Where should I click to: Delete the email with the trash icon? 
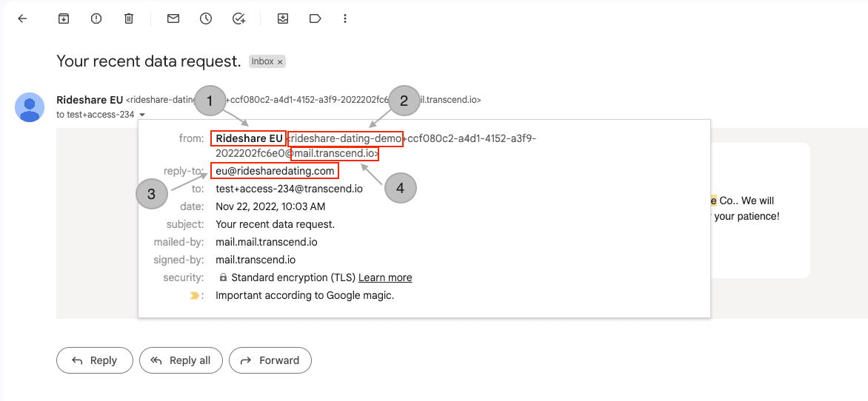[x=128, y=18]
